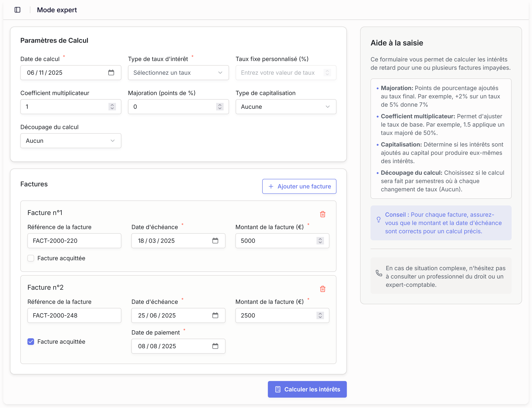Uncheck Facture acquittée for Facture n°2

(x=31, y=342)
